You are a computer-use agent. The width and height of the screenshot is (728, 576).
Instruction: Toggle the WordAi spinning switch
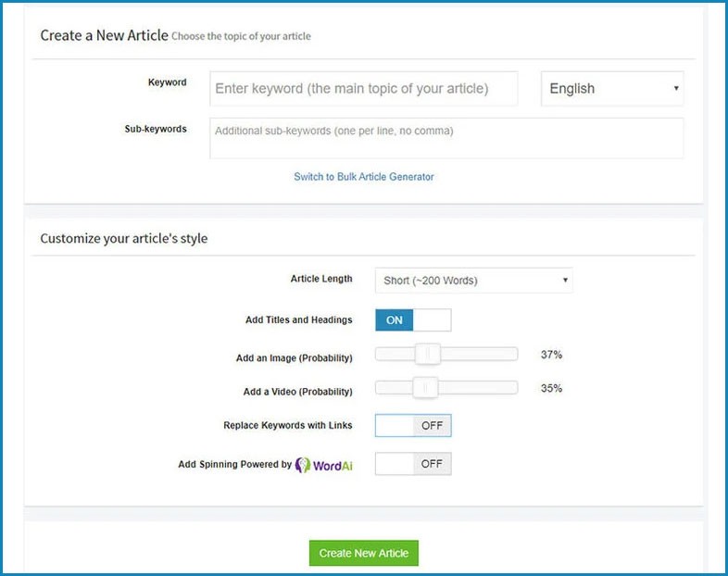pyautogui.click(x=413, y=464)
